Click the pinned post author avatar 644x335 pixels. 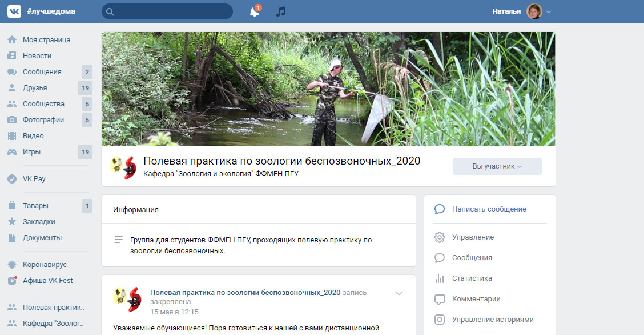tap(127, 299)
